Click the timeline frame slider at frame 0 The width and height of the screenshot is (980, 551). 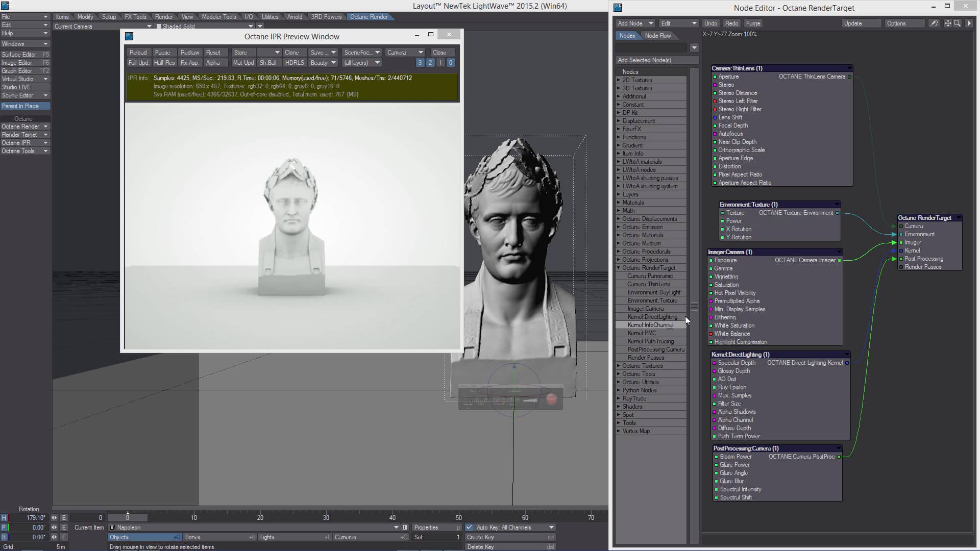point(128,518)
